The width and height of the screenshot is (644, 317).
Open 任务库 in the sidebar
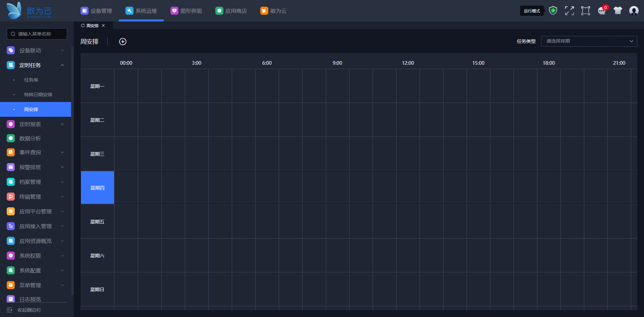coord(31,80)
